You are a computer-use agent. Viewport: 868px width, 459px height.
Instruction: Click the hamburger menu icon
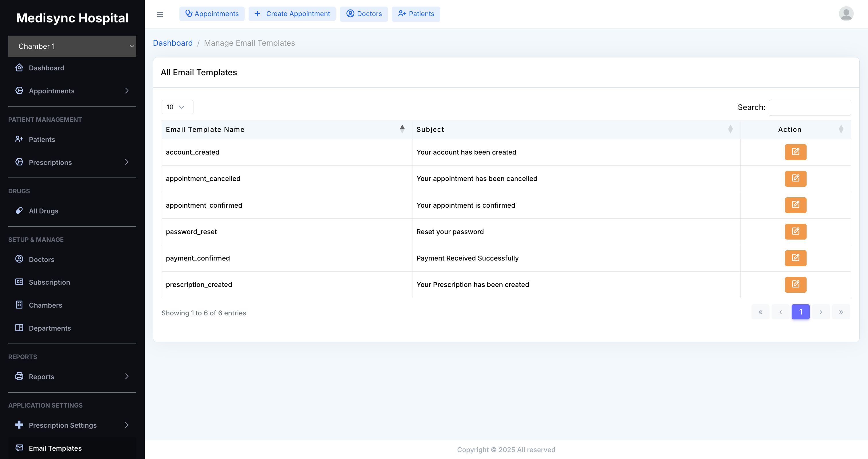160,14
